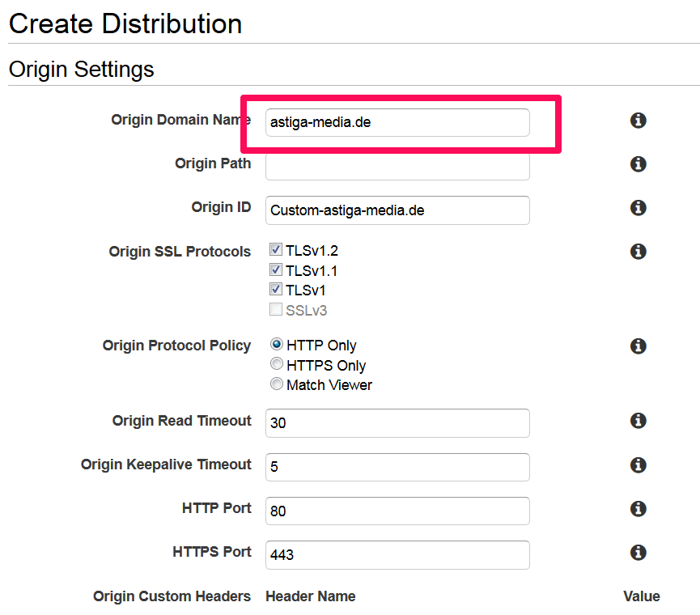Open the HTTP Port info icon
The width and height of the screenshot is (700, 615).
point(638,509)
